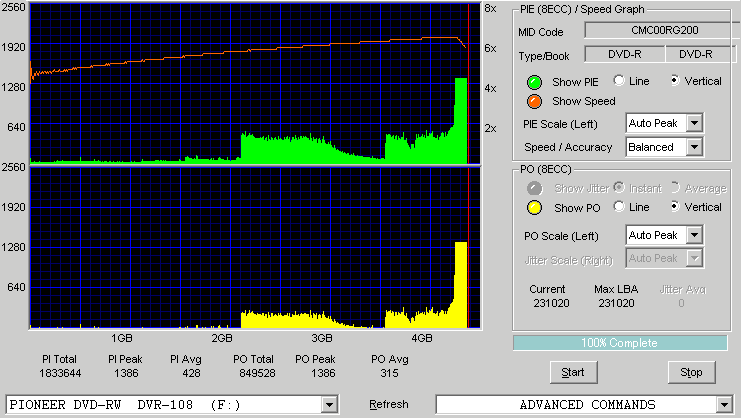Open the PIE Scale (Left) dropdown
The width and height of the screenshot is (741, 418).
pos(694,123)
